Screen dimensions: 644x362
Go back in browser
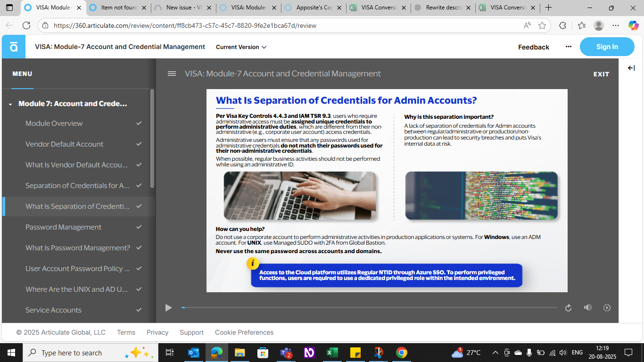(x=9, y=25)
